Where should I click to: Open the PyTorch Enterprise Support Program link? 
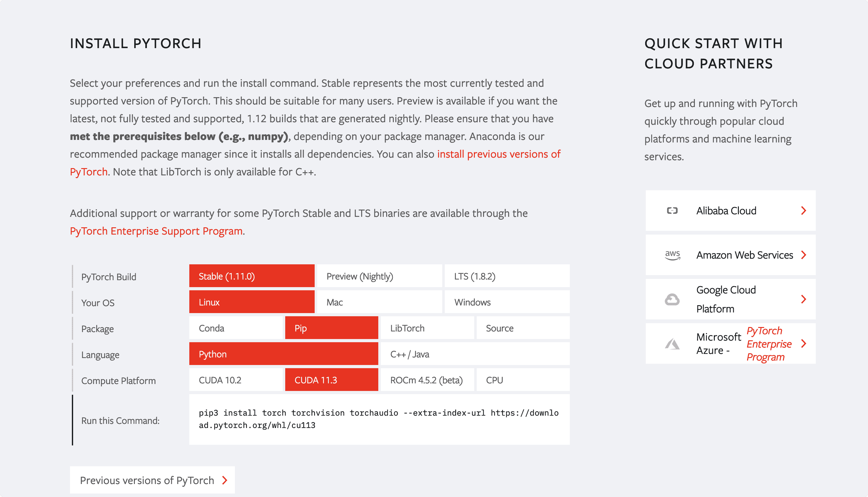tap(156, 231)
